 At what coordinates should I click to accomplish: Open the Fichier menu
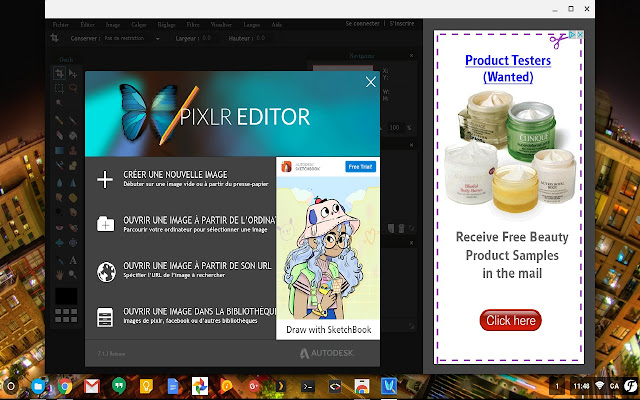coord(60,24)
